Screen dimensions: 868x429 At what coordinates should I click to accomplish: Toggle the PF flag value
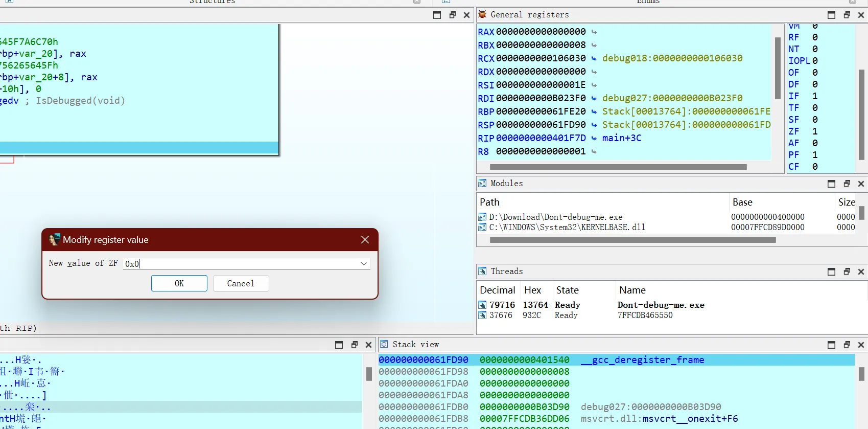[x=815, y=155]
